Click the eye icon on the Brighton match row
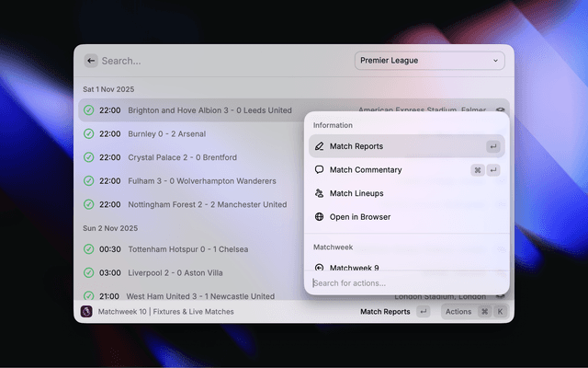 501,110
